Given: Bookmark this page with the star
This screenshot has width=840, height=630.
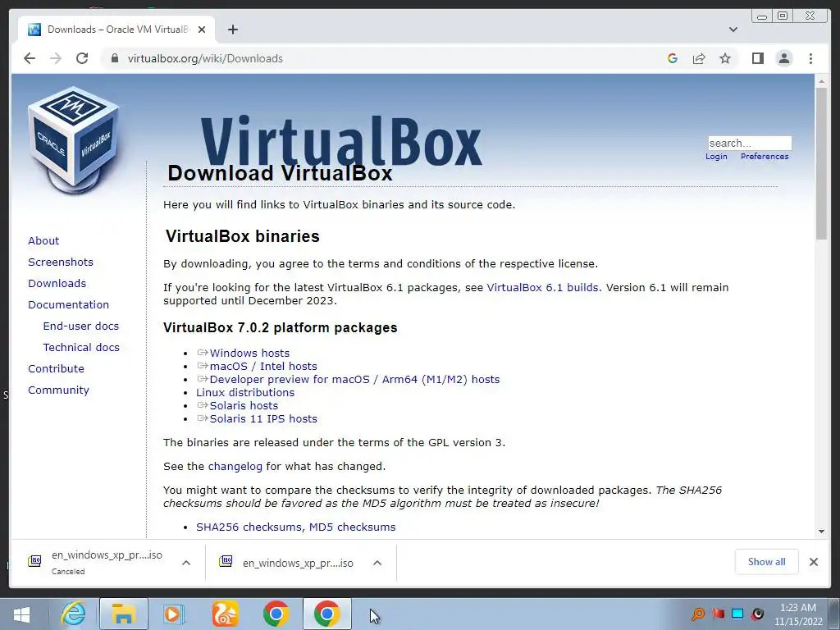Looking at the screenshot, I should click(x=725, y=58).
